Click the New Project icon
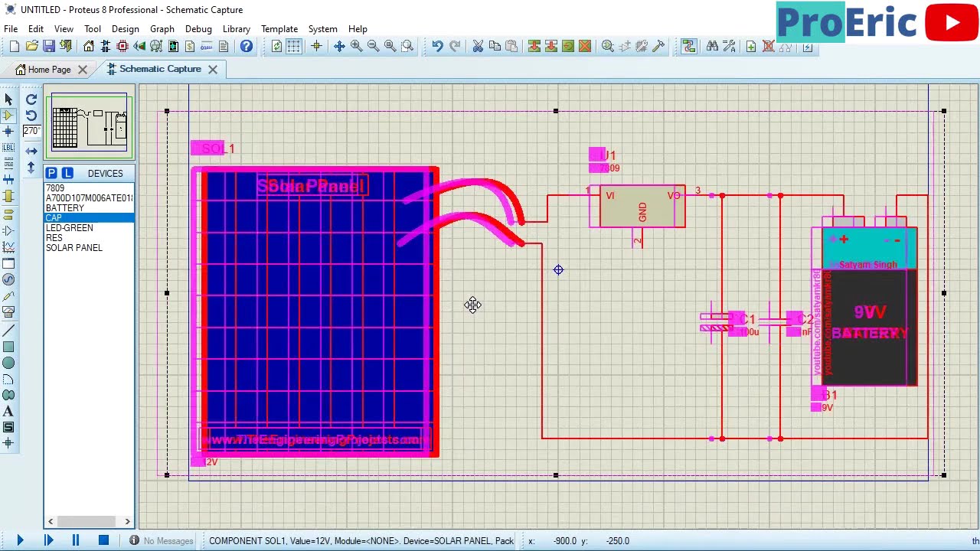Image resolution: width=980 pixels, height=551 pixels. pyautogui.click(x=15, y=47)
